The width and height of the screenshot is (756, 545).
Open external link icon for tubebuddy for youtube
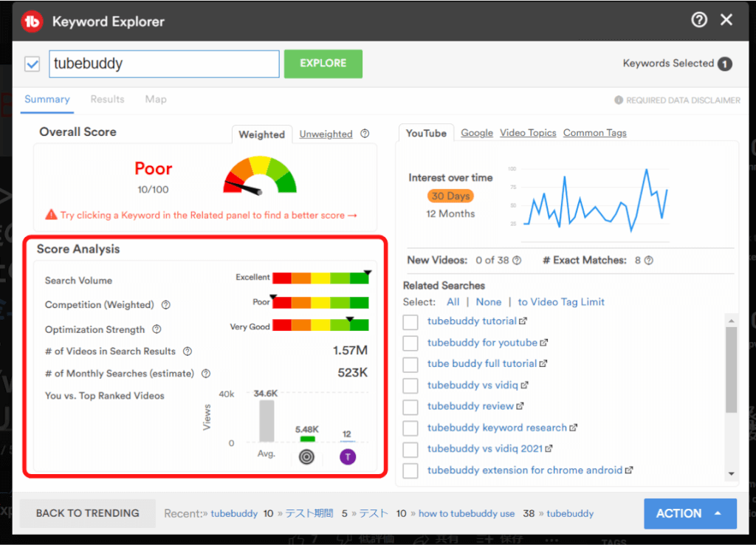(544, 343)
